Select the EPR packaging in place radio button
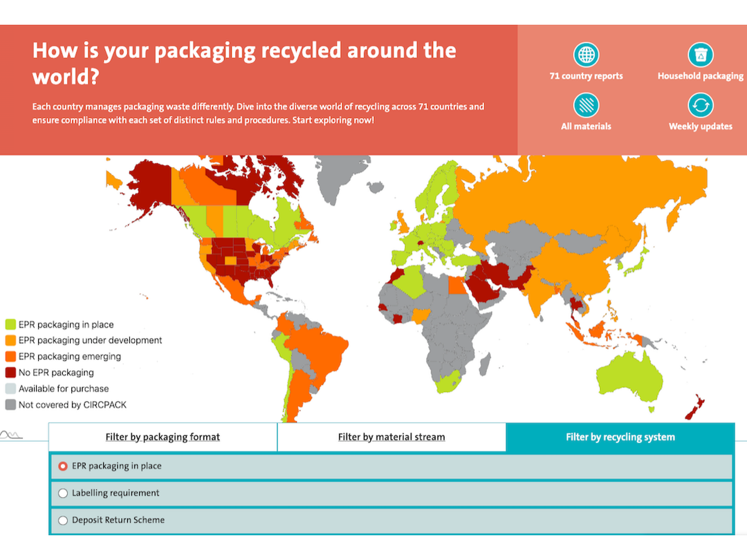 (x=63, y=466)
